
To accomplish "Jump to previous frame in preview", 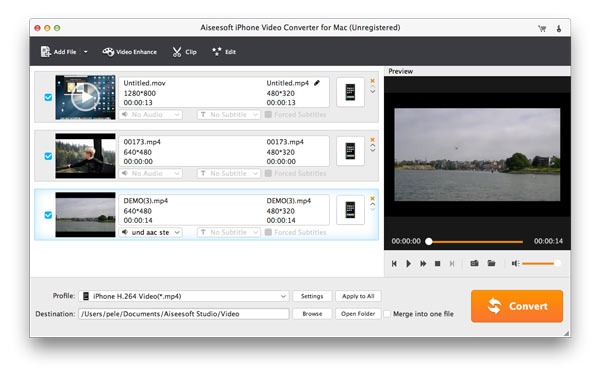I will point(394,264).
